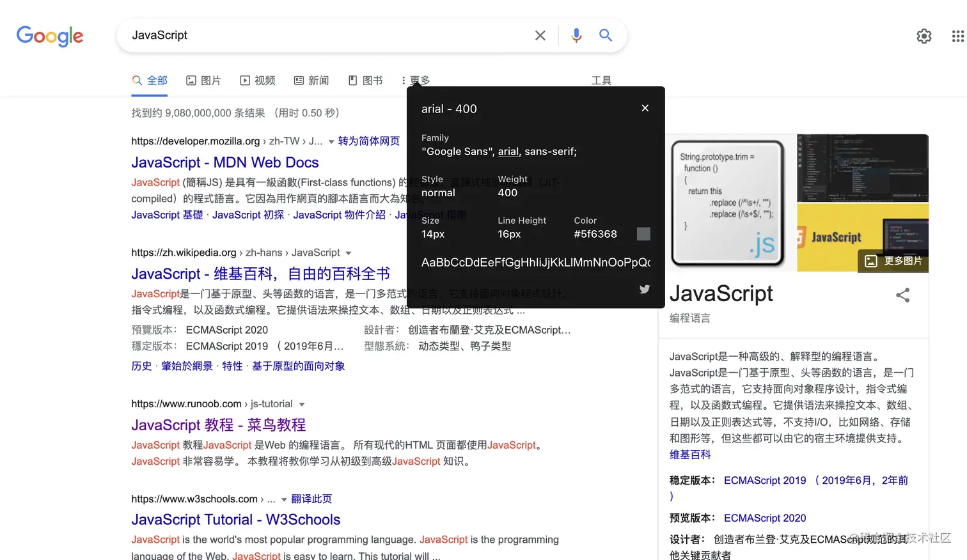Image resolution: width=967 pixels, height=560 pixels.
Task: Clear the search box with the X icon
Action: point(540,36)
